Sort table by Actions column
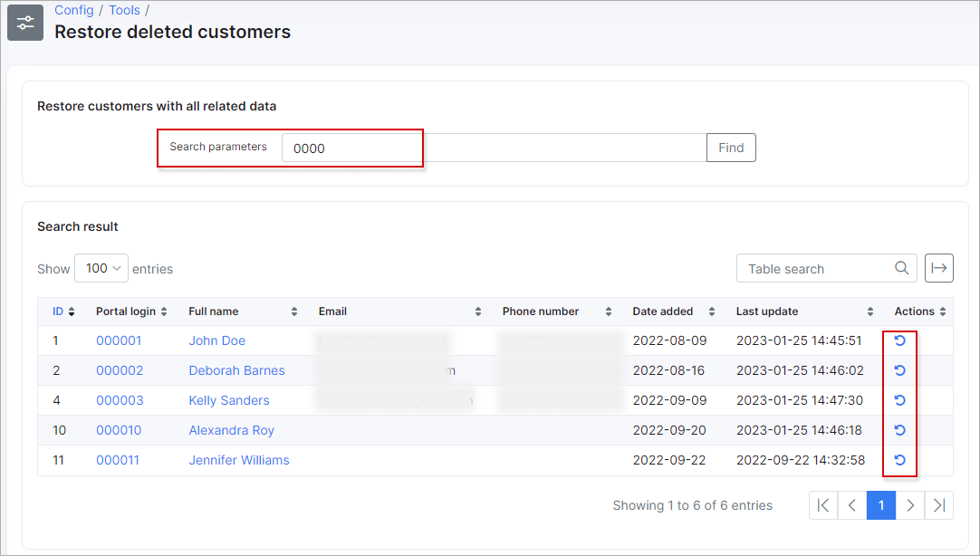 click(920, 312)
